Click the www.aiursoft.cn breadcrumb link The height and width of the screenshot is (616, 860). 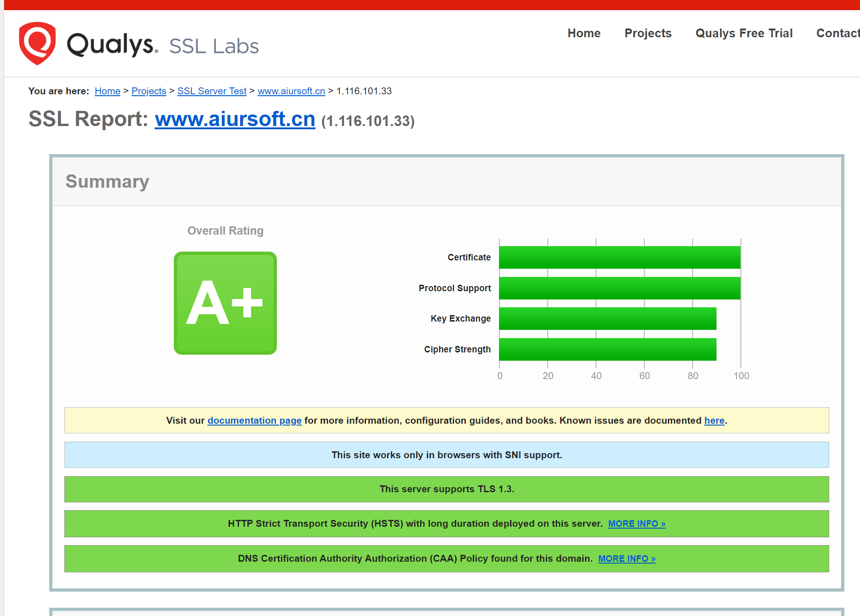291,91
